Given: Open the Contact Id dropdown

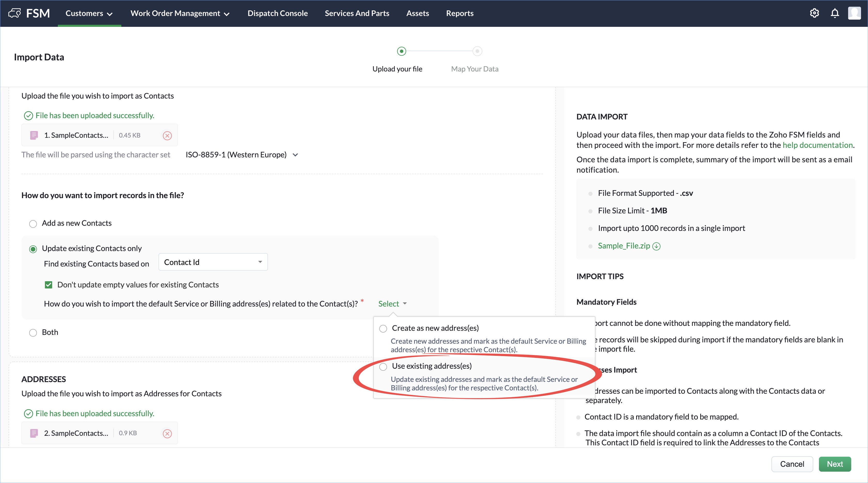Looking at the screenshot, I should (213, 262).
